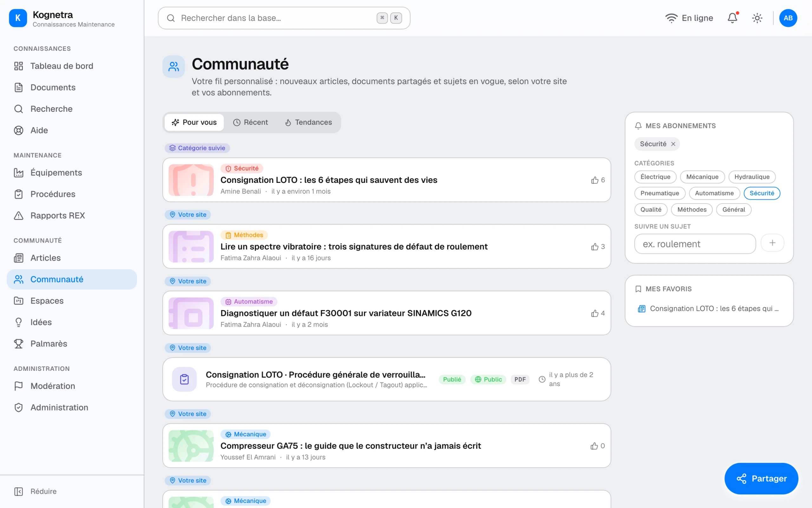The height and width of the screenshot is (508, 812).
Task: Open the spectre vibratoire article thumbnail
Action: (x=191, y=247)
